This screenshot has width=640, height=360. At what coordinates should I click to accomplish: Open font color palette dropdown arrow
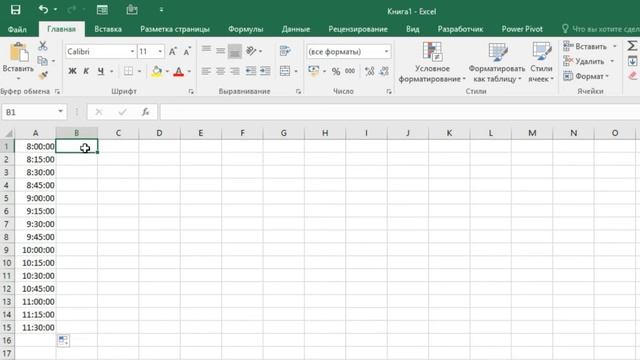click(x=189, y=71)
